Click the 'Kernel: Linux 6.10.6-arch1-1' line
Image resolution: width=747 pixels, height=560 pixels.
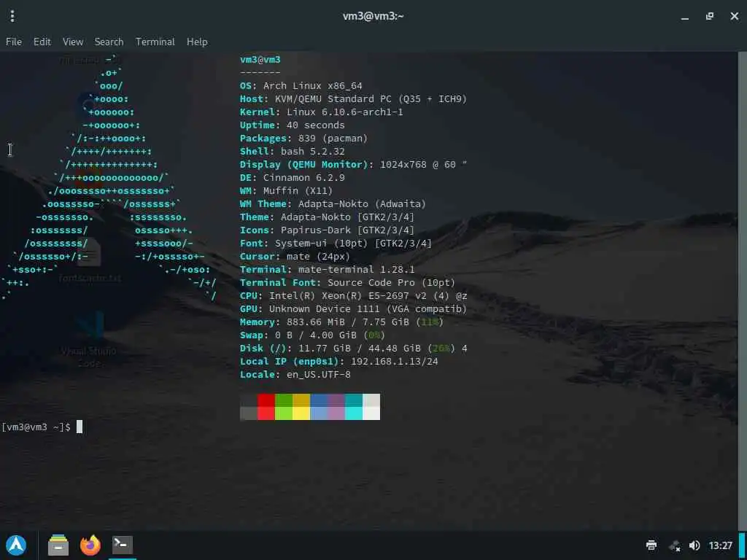pos(322,112)
